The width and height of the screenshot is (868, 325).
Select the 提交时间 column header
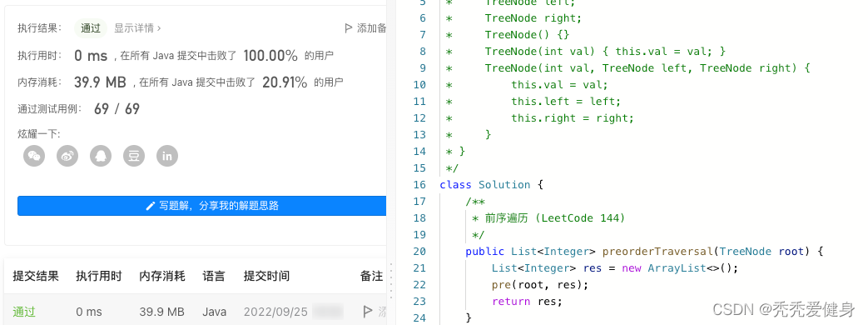[266, 276]
